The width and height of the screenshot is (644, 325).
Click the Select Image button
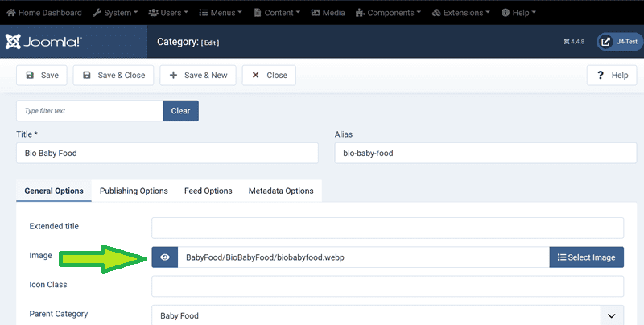(586, 257)
